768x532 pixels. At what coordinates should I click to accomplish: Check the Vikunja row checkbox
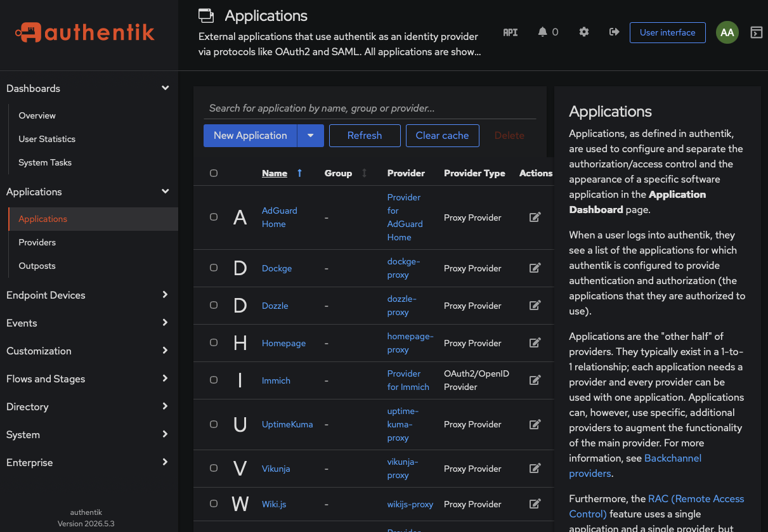tap(214, 468)
